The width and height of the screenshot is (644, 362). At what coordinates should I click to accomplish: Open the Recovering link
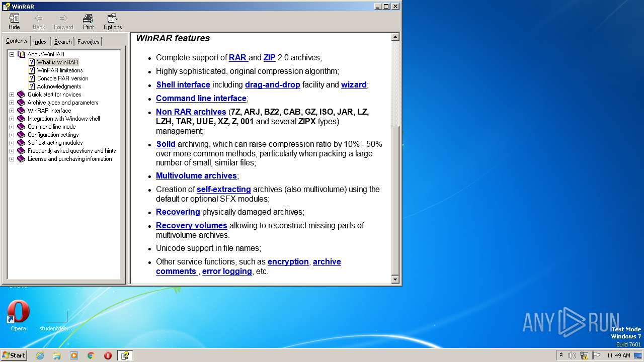pos(178,212)
